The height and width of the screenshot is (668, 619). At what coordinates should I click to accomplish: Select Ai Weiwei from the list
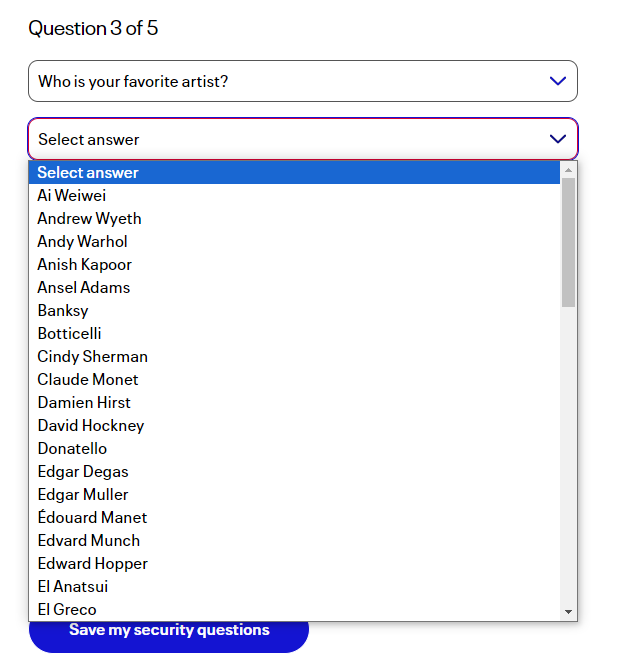coord(72,196)
